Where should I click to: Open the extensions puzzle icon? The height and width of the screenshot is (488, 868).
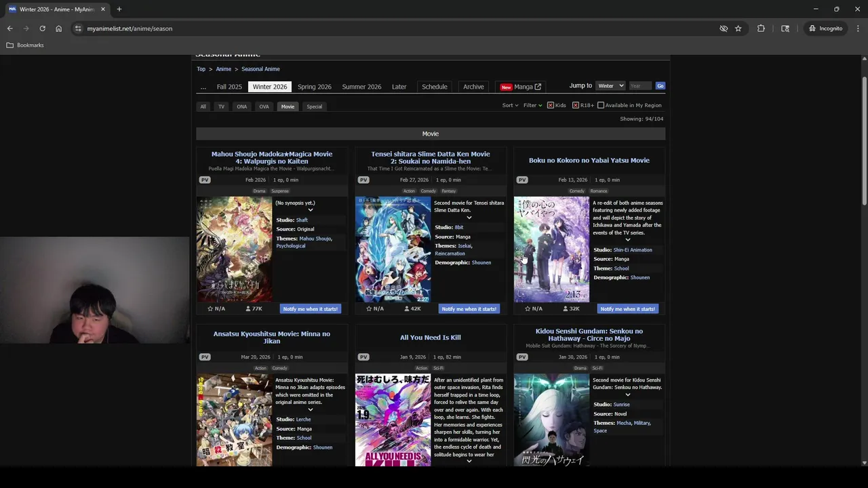[761, 28]
